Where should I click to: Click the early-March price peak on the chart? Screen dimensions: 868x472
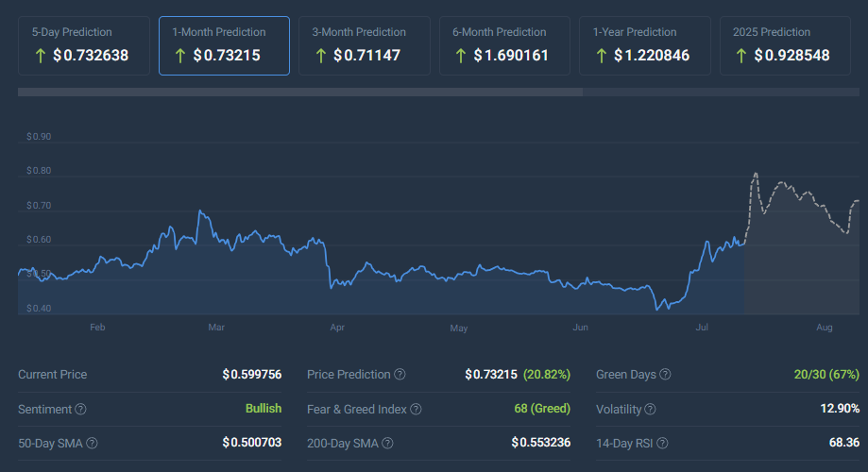tap(200, 211)
